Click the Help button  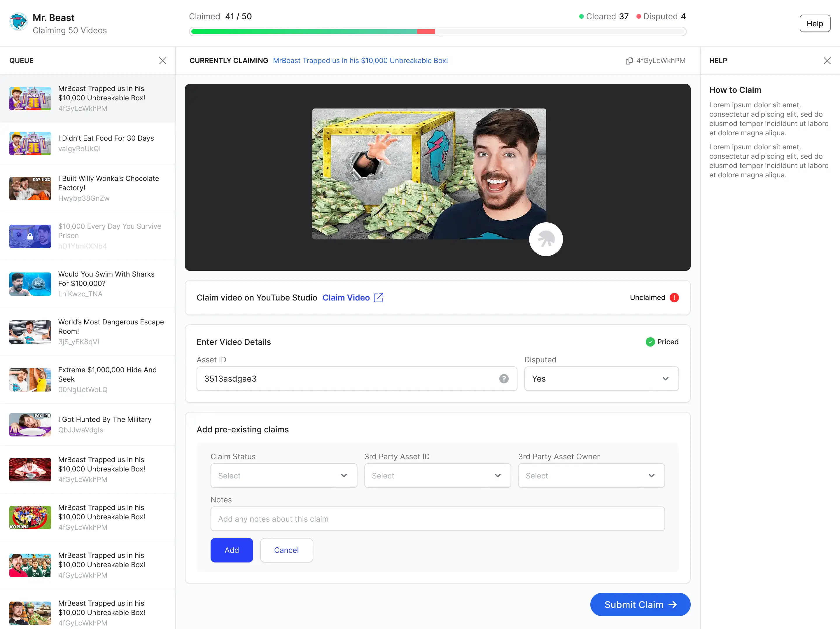(815, 24)
